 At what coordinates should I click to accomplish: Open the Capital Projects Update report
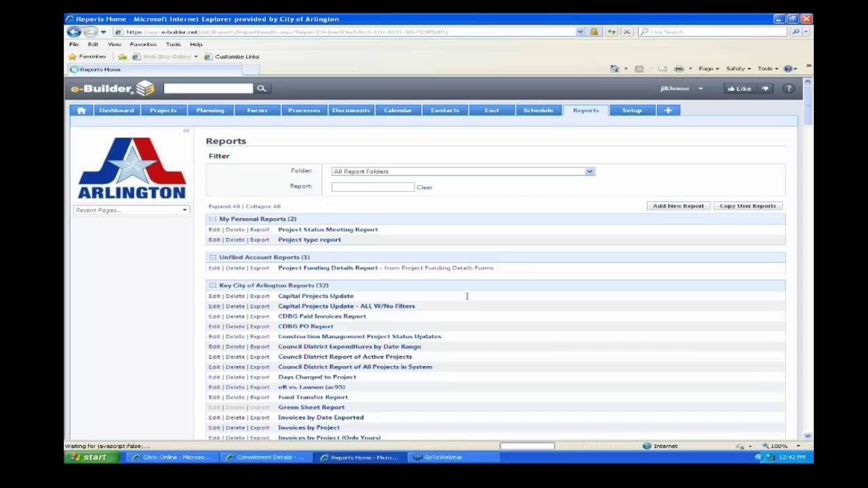pyautogui.click(x=316, y=296)
